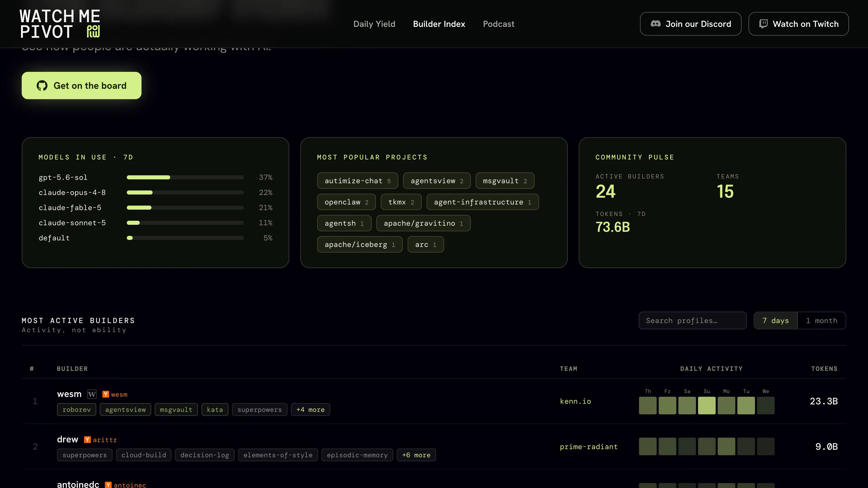Image resolution: width=868 pixels, height=488 pixels.
Task: Open the kenn.io team link
Action: 575,401
